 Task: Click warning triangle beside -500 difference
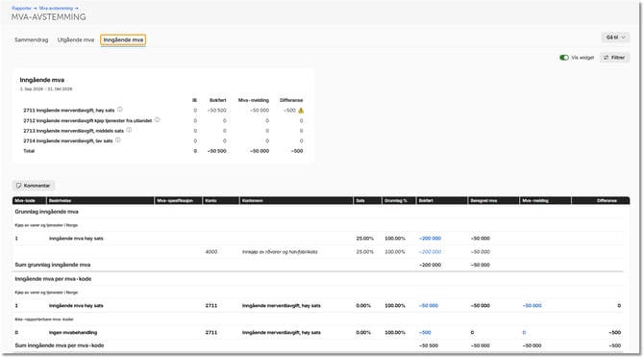coord(301,110)
